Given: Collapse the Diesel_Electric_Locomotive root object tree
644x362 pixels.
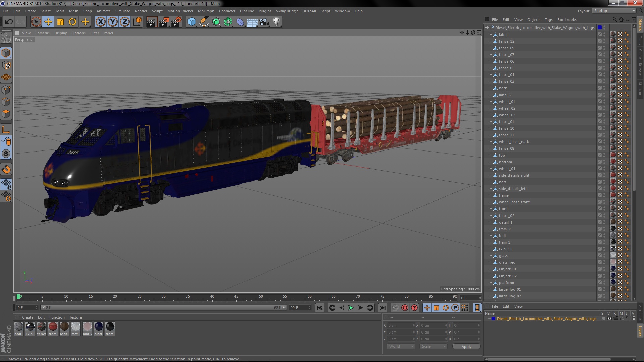Looking at the screenshot, I should [486, 28].
